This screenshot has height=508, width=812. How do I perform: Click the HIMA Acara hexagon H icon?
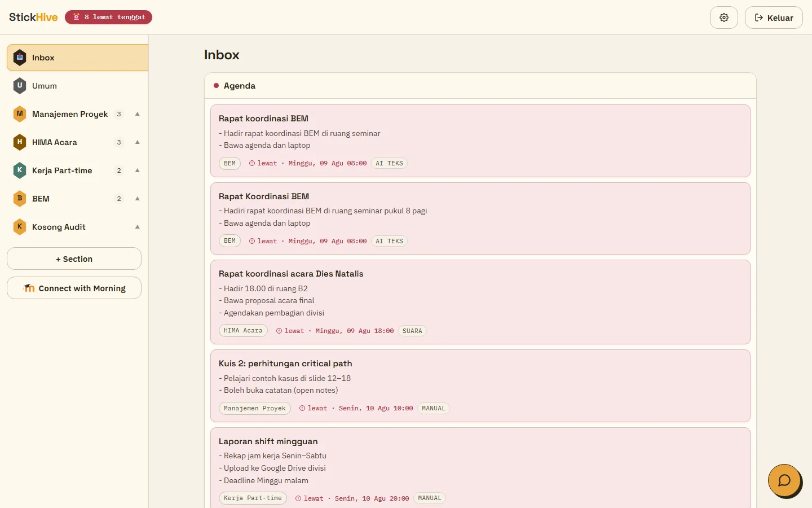pyautogui.click(x=20, y=142)
